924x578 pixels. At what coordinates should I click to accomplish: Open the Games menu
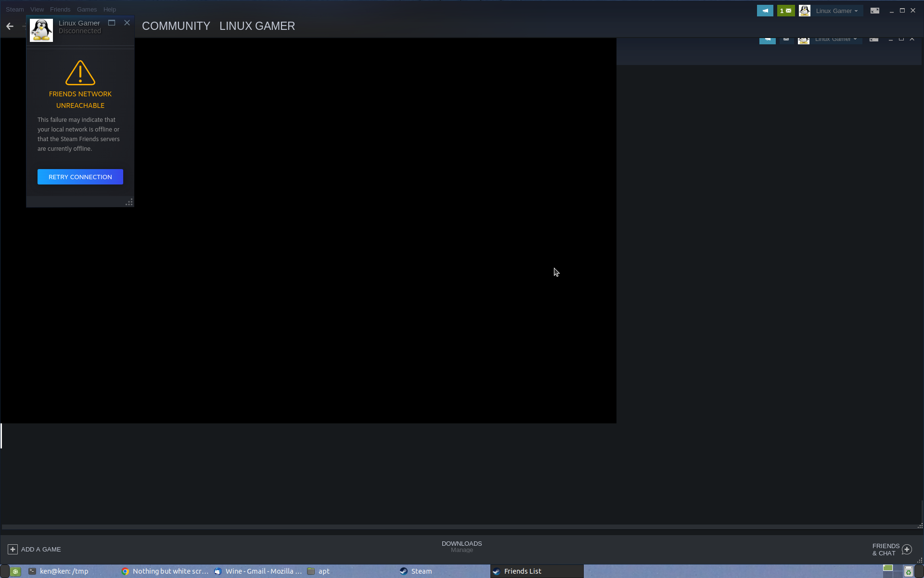pyautogui.click(x=87, y=9)
